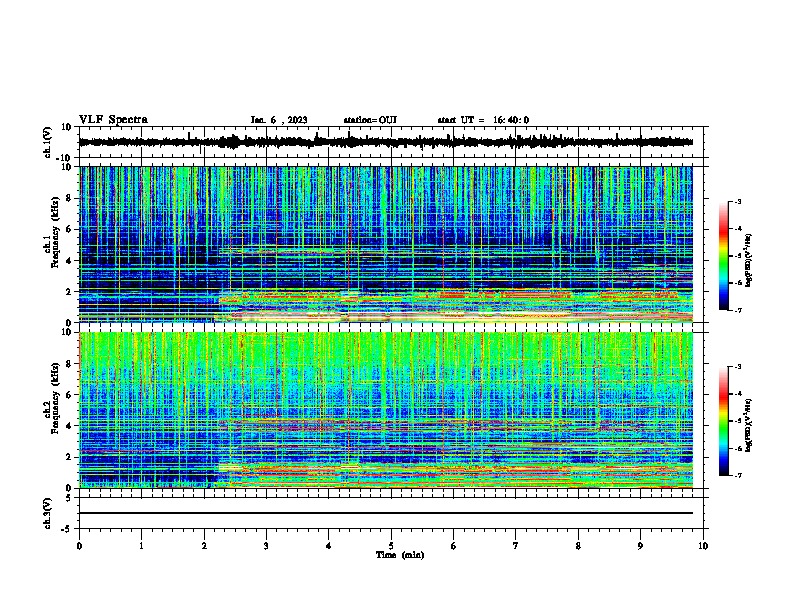
Task: Select the ch.1 spectrogram colorbar
Action: (x=723, y=256)
